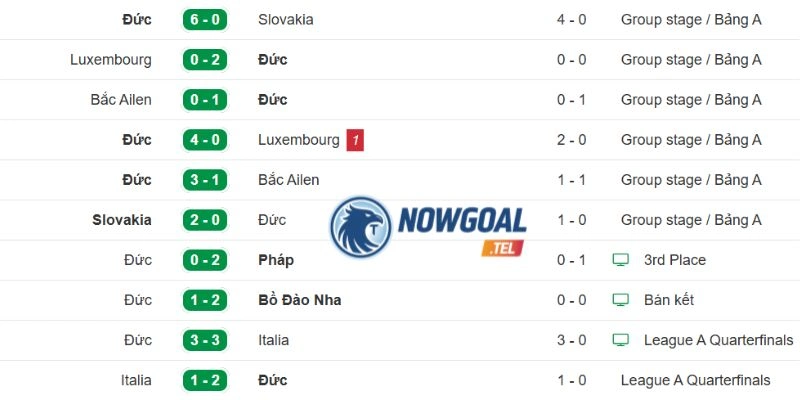Click the Bán kết stage label

(669, 299)
